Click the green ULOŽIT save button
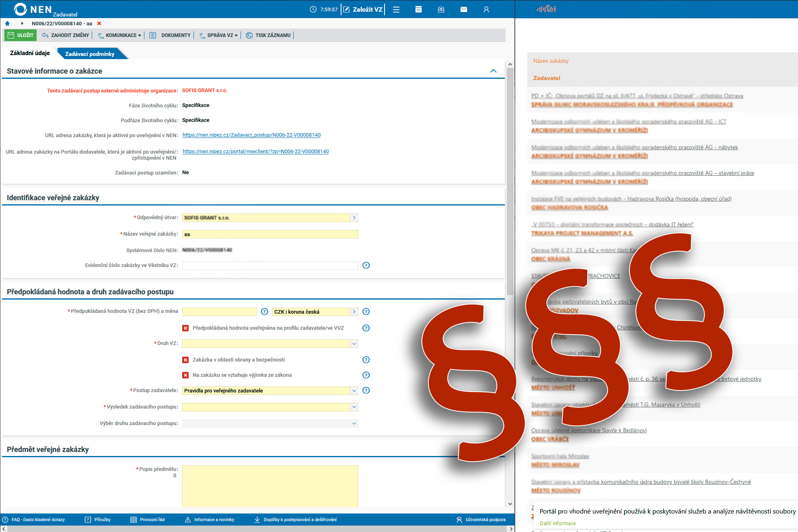Viewport: 798px width, 532px height. point(21,35)
